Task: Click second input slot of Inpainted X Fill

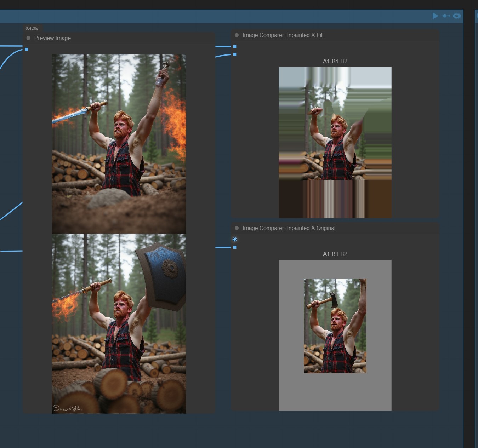Action: 235,54
